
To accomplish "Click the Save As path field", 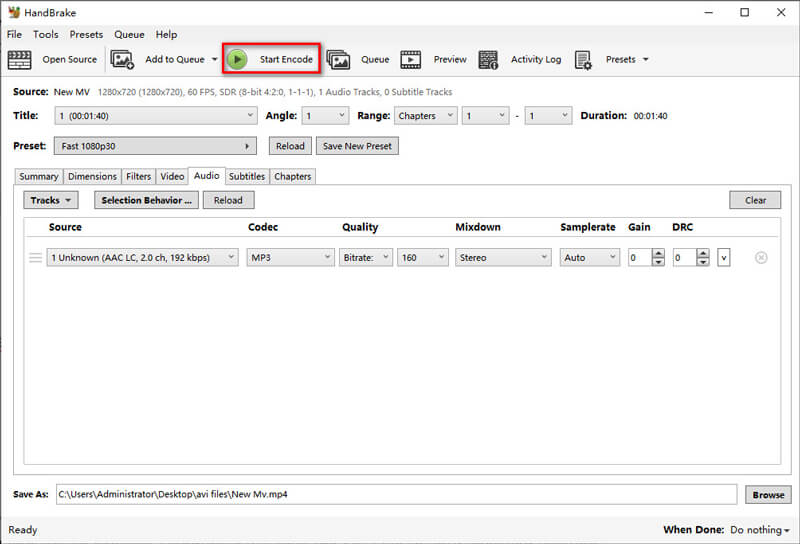I will pos(396,494).
